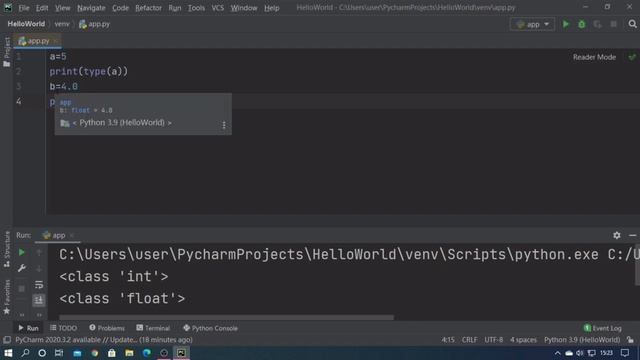This screenshot has height=360, width=640.
Task: Click the toolbar Stop square icon
Action: (x=613, y=24)
